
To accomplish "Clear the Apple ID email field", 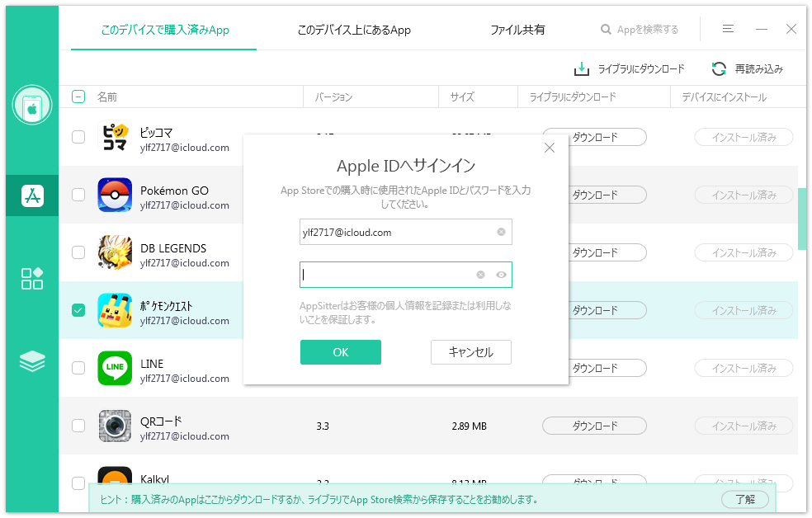I will coord(501,232).
